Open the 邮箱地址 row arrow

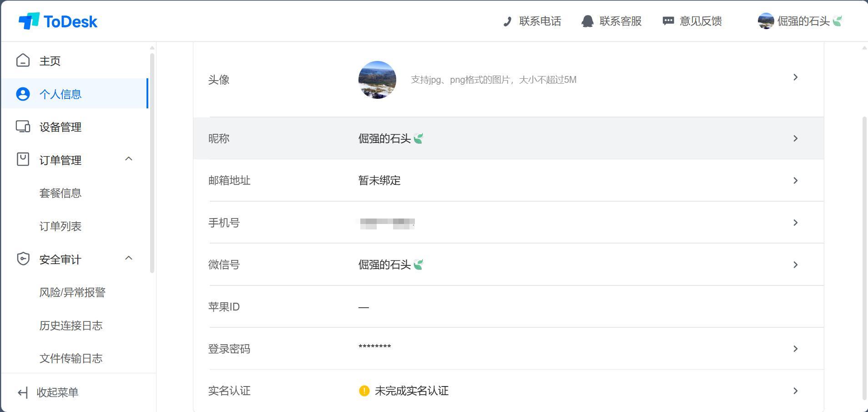tap(795, 181)
